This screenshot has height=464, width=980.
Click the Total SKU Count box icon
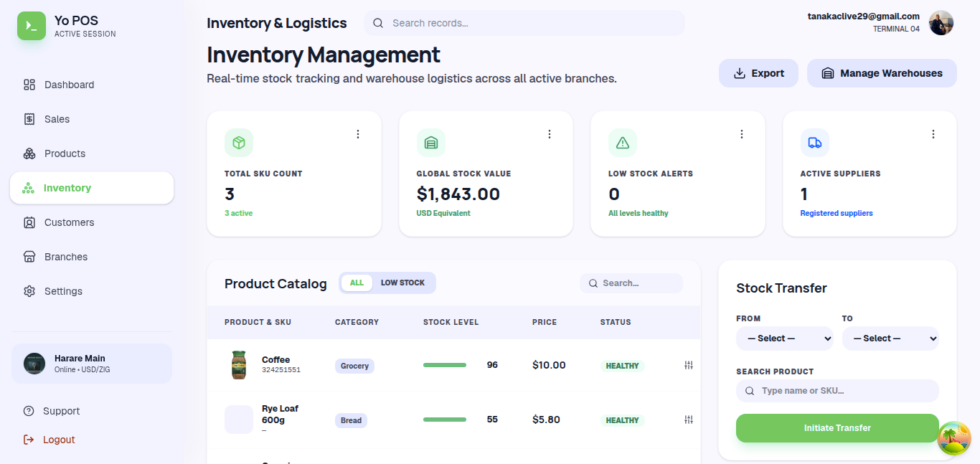pos(239,143)
